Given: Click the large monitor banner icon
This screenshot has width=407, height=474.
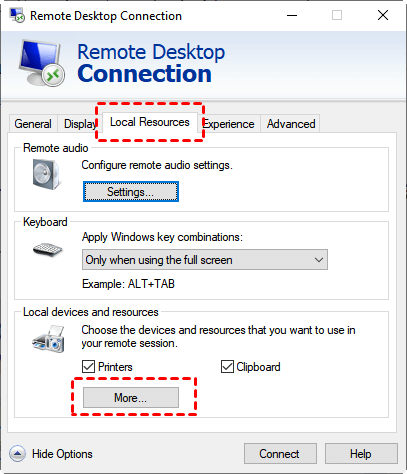Looking at the screenshot, I should click(x=42, y=63).
